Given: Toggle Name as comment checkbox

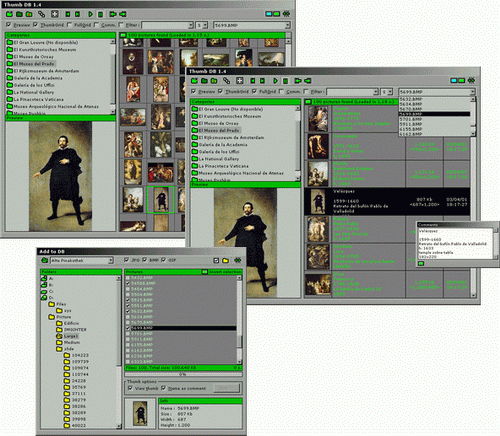Looking at the screenshot, I should point(163,388).
